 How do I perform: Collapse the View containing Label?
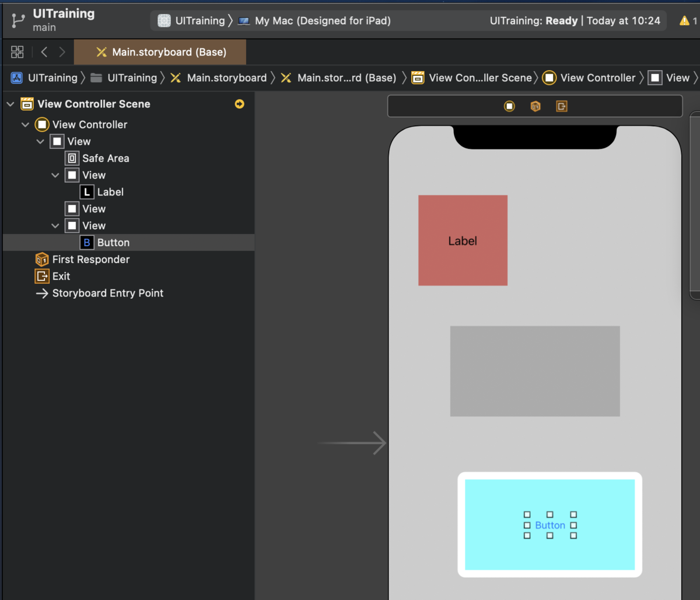(55, 175)
